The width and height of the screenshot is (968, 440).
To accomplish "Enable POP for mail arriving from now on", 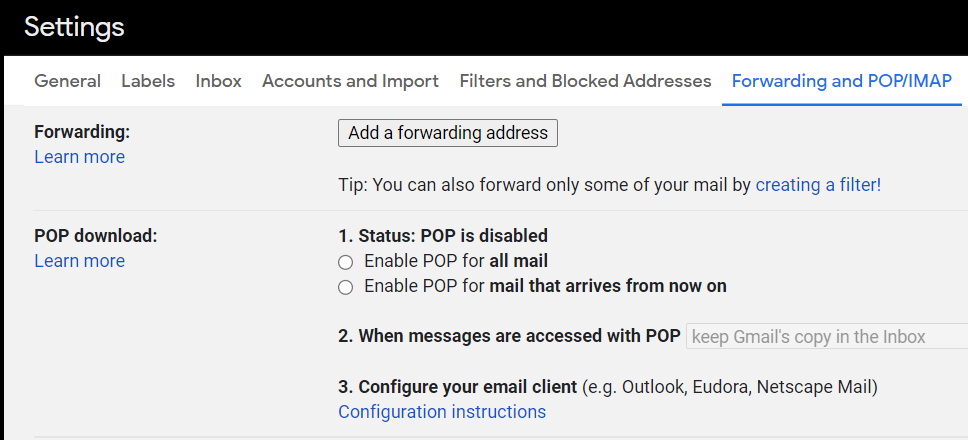I will [346, 287].
